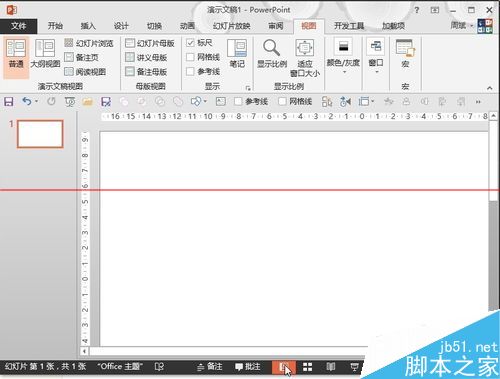Click the 备注 notes button in status bar
The width and height of the screenshot is (500, 379).
click(x=209, y=367)
